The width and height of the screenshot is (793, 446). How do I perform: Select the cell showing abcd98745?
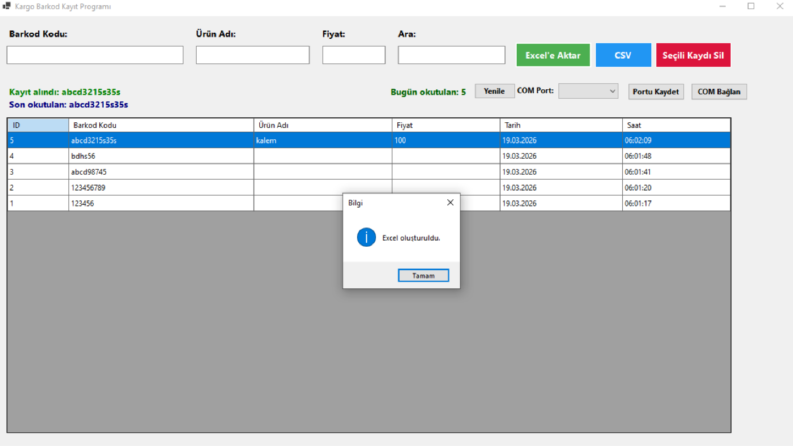click(161, 172)
